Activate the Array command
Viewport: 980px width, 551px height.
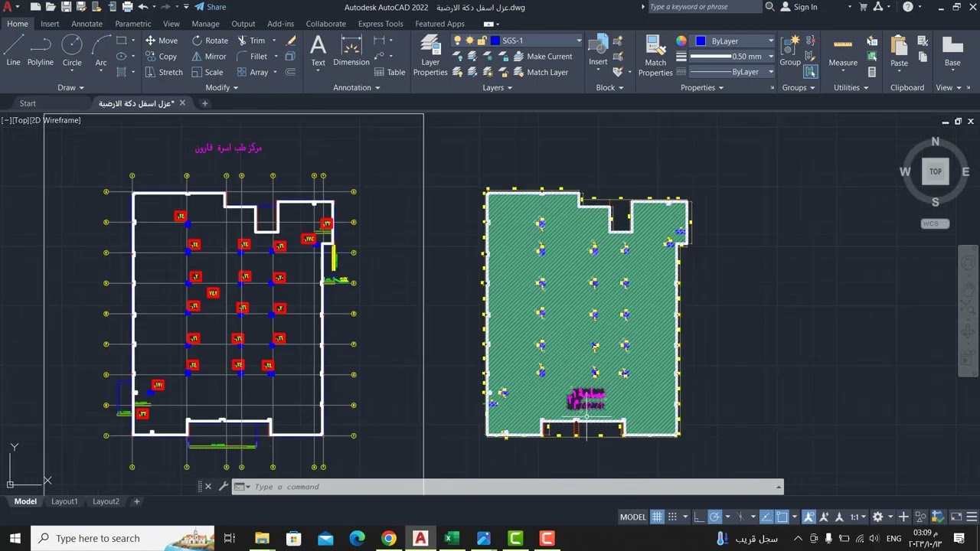click(253, 72)
